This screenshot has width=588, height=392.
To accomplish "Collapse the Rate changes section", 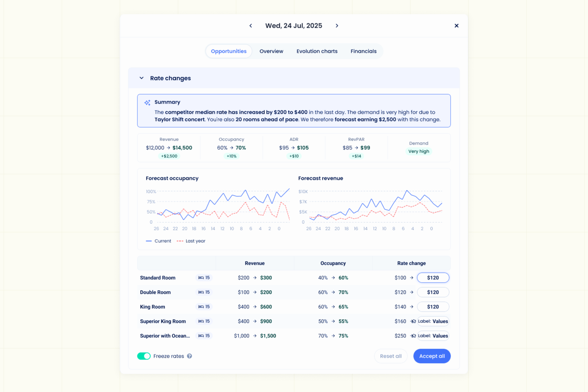I will (x=141, y=78).
